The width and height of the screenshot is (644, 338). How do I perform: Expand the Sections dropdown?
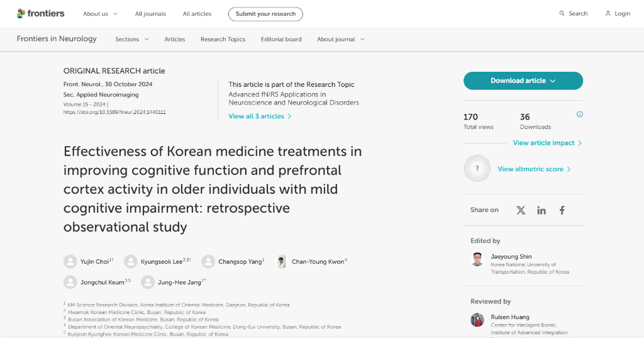coord(131,39)
